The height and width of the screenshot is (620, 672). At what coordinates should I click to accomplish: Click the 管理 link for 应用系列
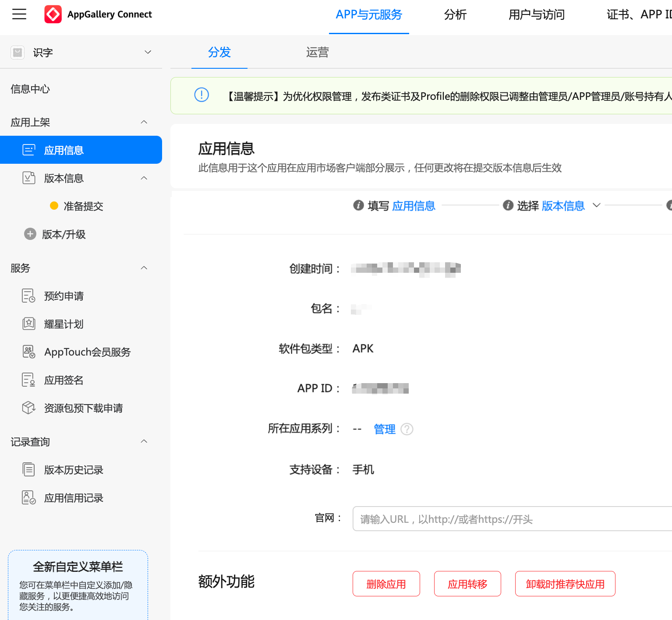pos(385,429)
